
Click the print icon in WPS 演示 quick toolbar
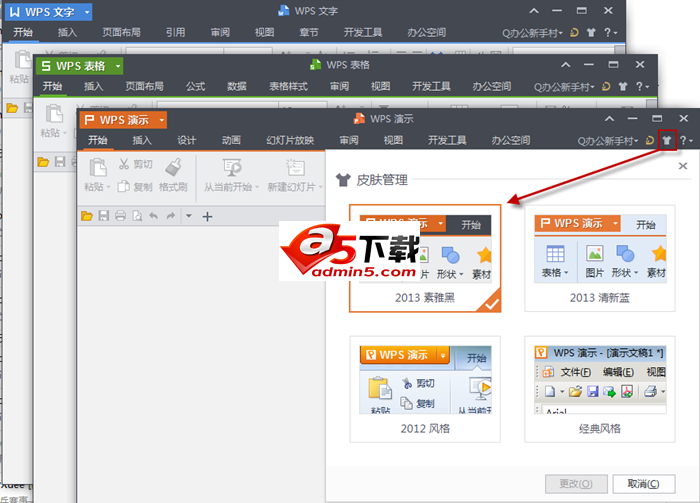[x=120, y=216]
